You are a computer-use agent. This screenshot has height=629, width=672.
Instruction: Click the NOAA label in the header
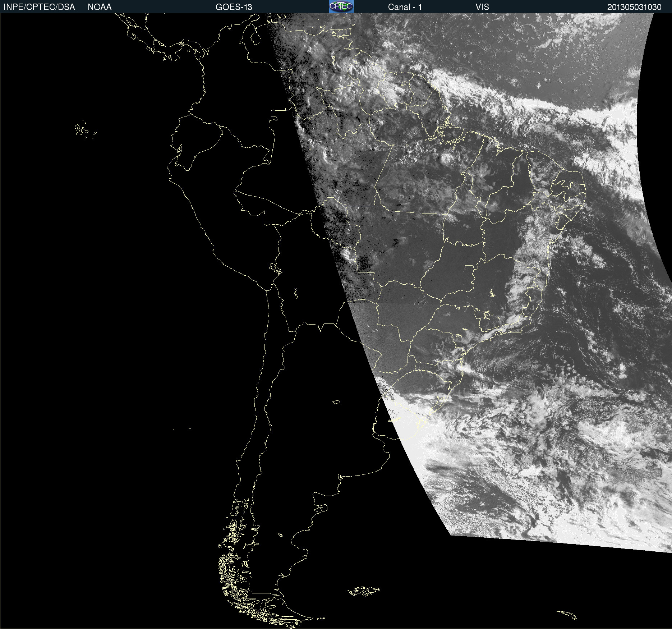[100, 7]
